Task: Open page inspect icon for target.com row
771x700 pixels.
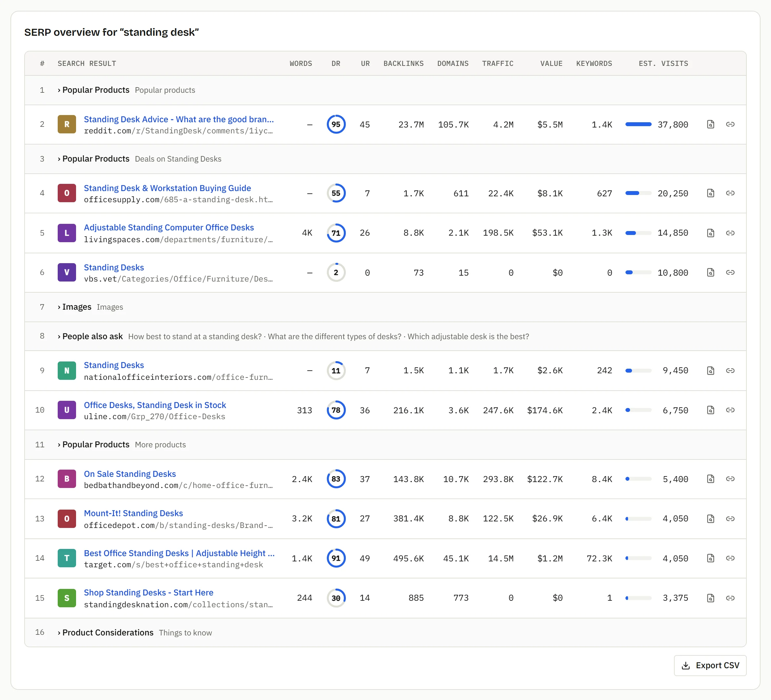Action: (x=710, y=558)
